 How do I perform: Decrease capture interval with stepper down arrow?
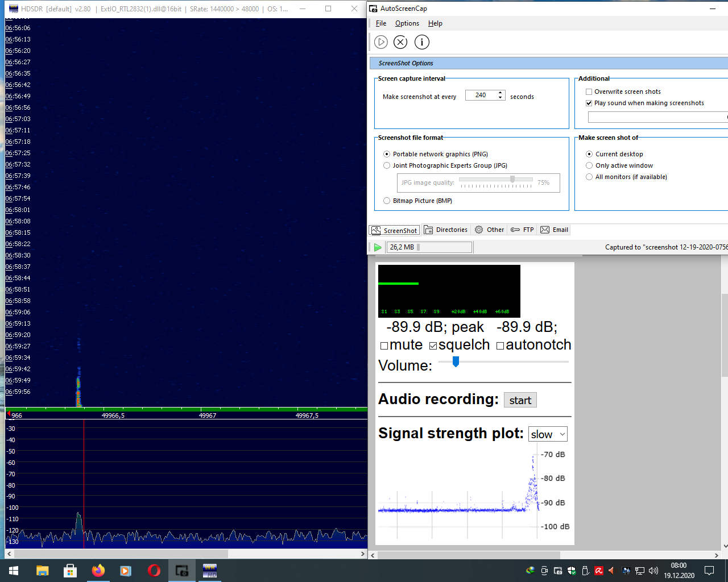point(500,98)
